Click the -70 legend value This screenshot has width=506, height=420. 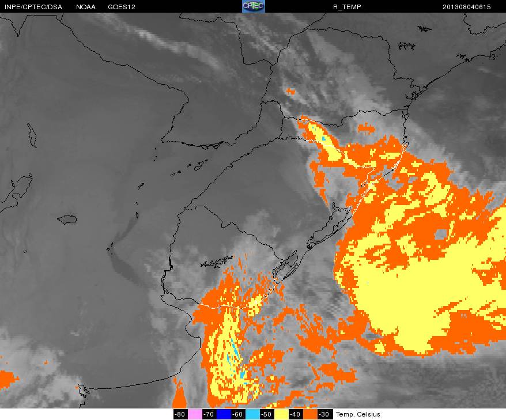209,414
